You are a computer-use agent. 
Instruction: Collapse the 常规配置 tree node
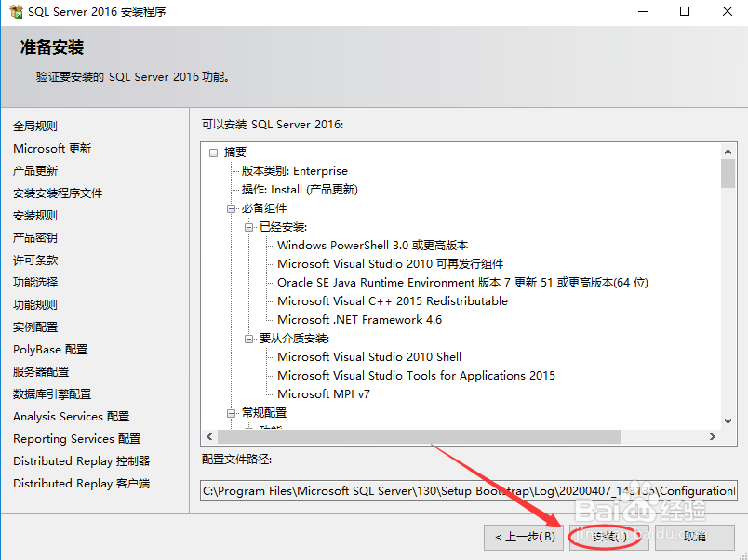(231, 413)
